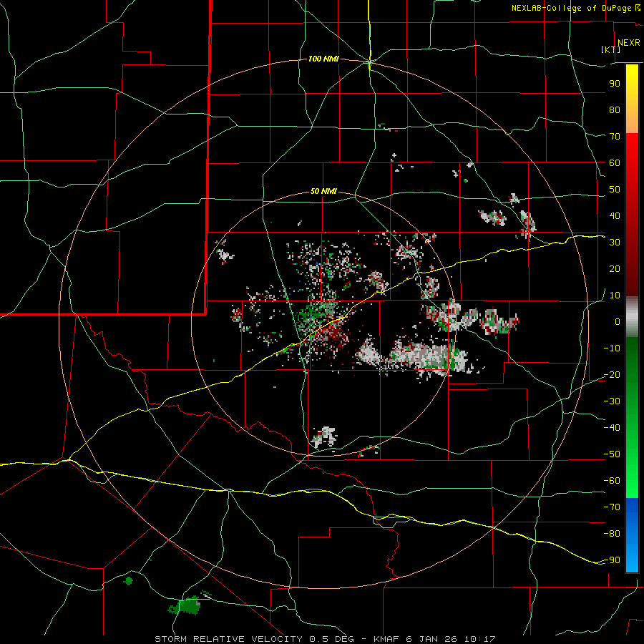Click the -30 scale value
This screenshot has width=644, height=644.
click(x=612, y=401)
